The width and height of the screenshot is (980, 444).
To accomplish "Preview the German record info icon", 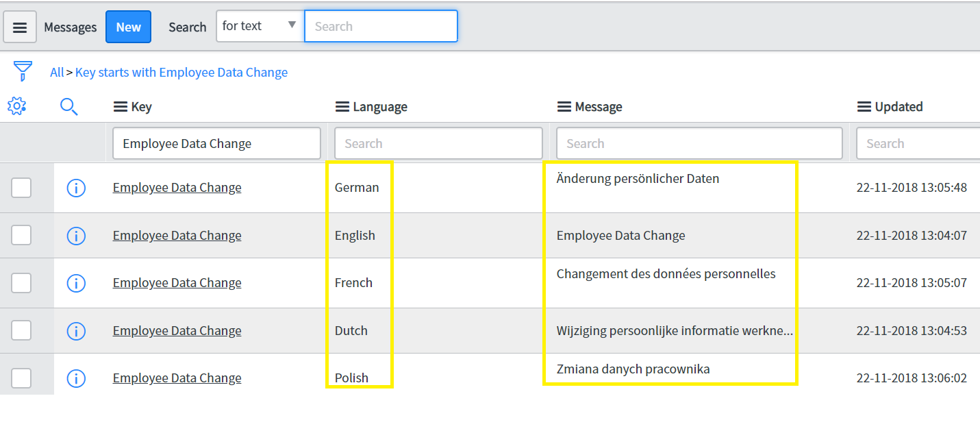I will click(x=76, y=188).
